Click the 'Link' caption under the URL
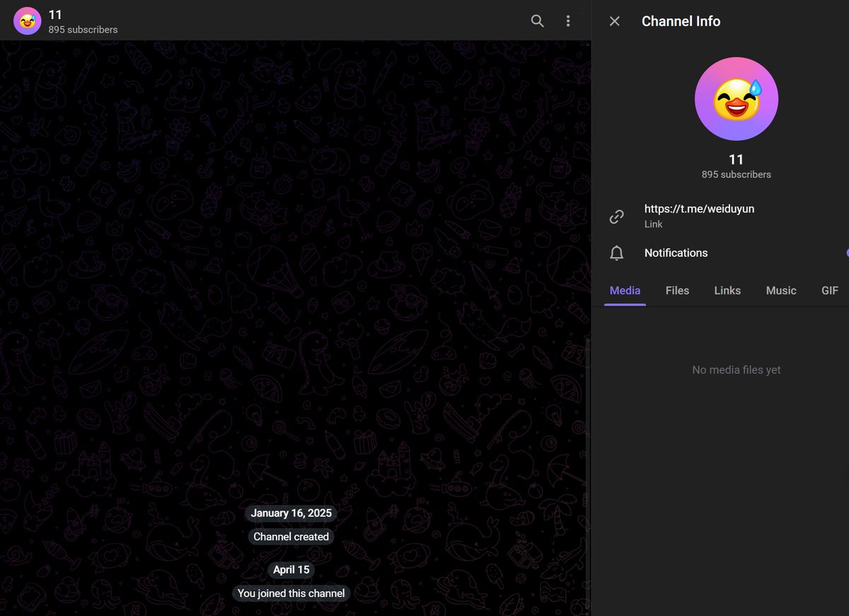The height and width of the screenshot is (616, 849). (653, 224)
